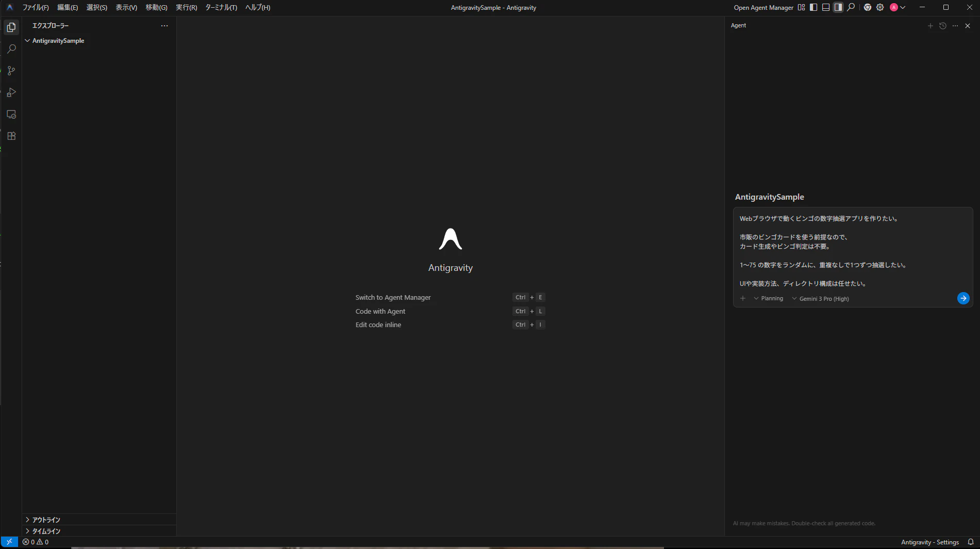Open Antigravity - Settings in status bar
The width and height of the screenshot is (980, 549).
click(930, 542)
